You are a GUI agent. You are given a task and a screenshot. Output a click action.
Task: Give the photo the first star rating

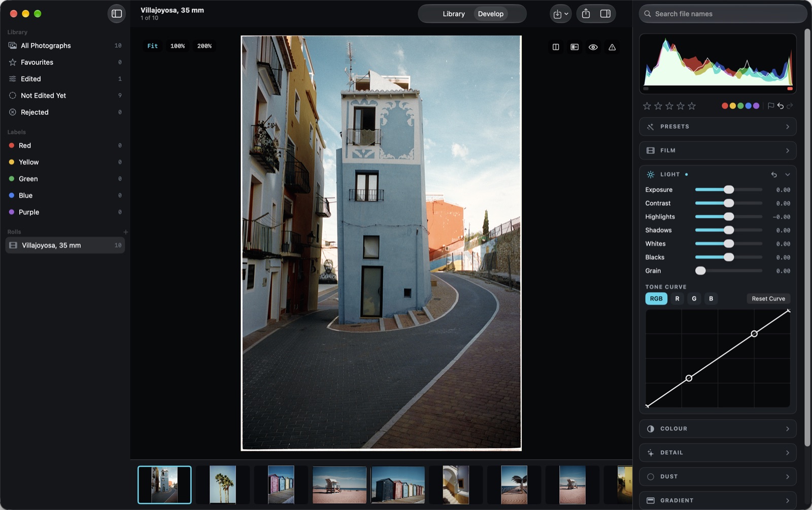coord(647,106)
